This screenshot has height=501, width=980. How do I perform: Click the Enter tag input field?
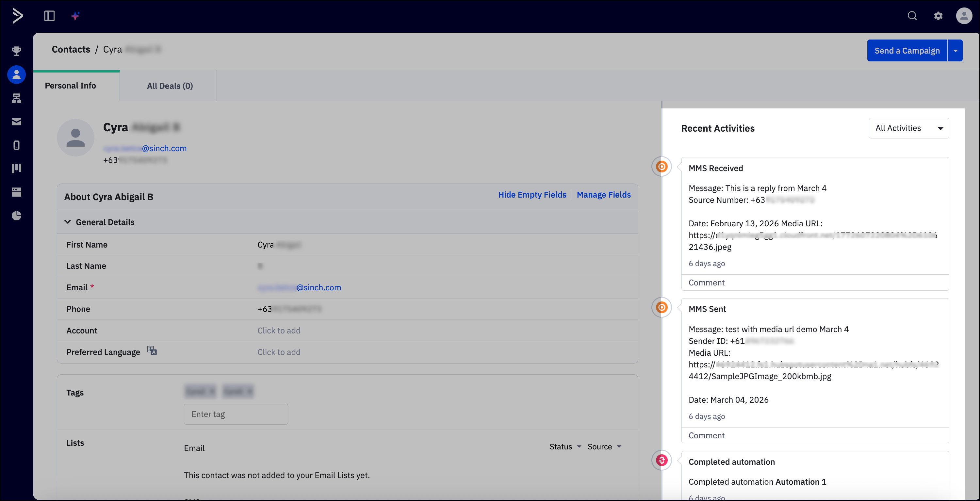pyautogui.click(x=236, y=414)
